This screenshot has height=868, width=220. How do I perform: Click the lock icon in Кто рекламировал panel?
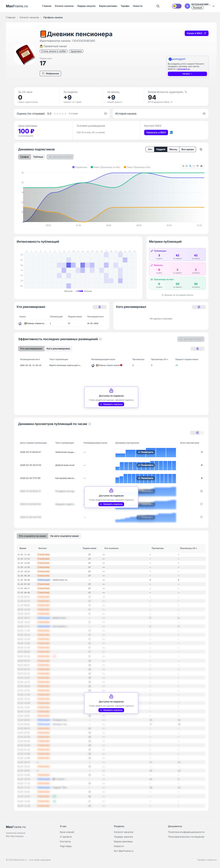[x=99, y=307]
